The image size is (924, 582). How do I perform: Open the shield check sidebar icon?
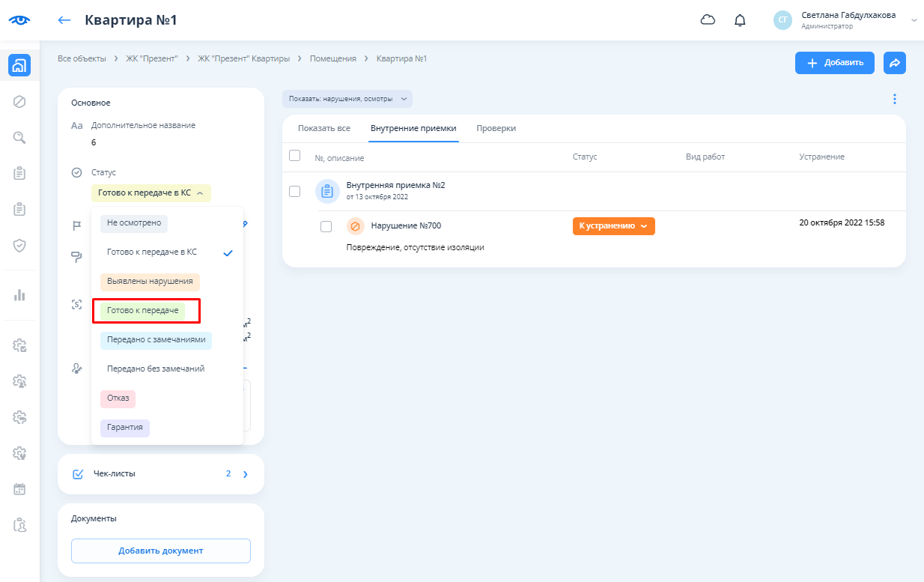click(20, 245)
